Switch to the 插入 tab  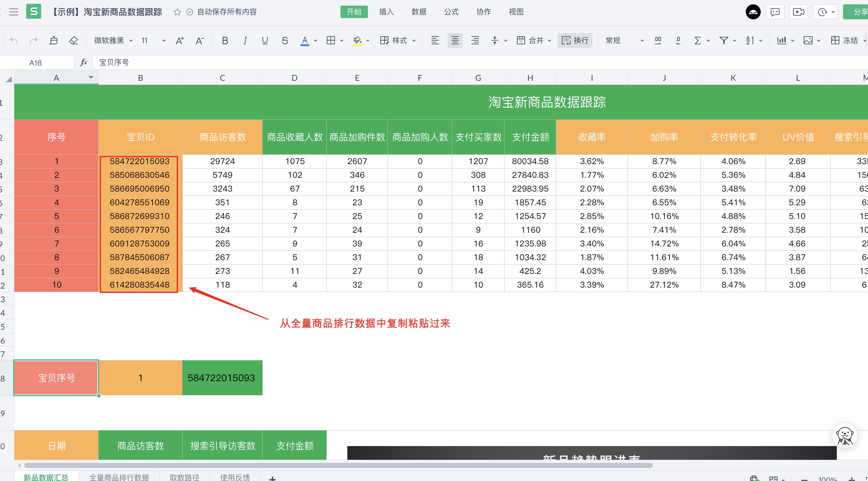click(386, 12)
